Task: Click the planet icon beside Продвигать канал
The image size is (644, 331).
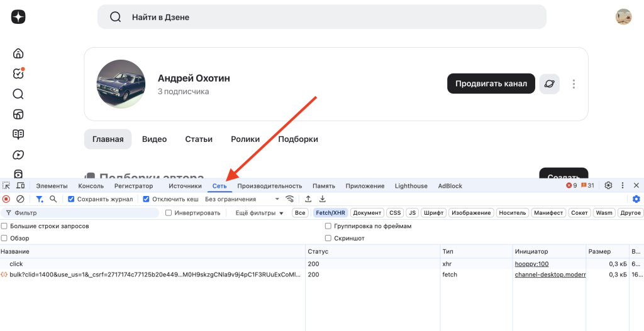Action: [x=549, y=84]
